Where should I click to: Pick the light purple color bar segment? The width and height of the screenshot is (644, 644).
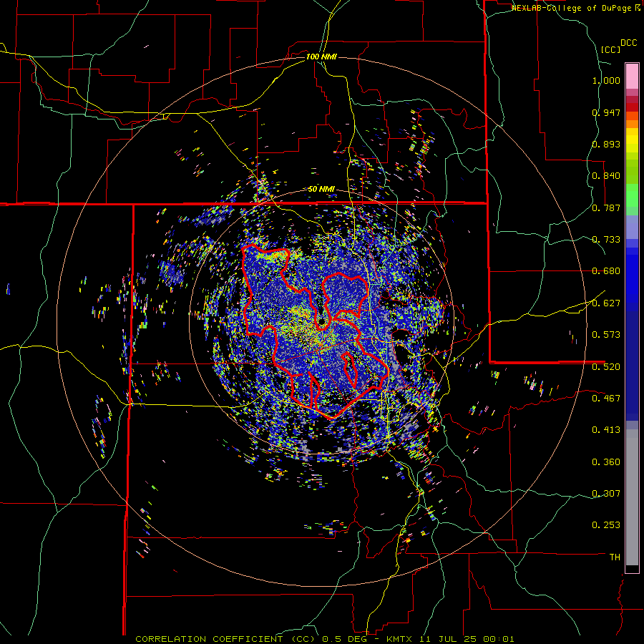632,227
